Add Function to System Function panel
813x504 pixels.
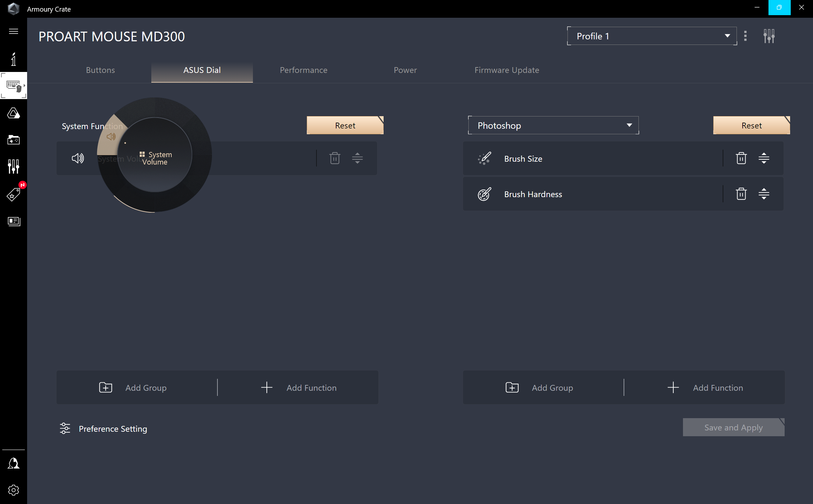click(298, 388)
